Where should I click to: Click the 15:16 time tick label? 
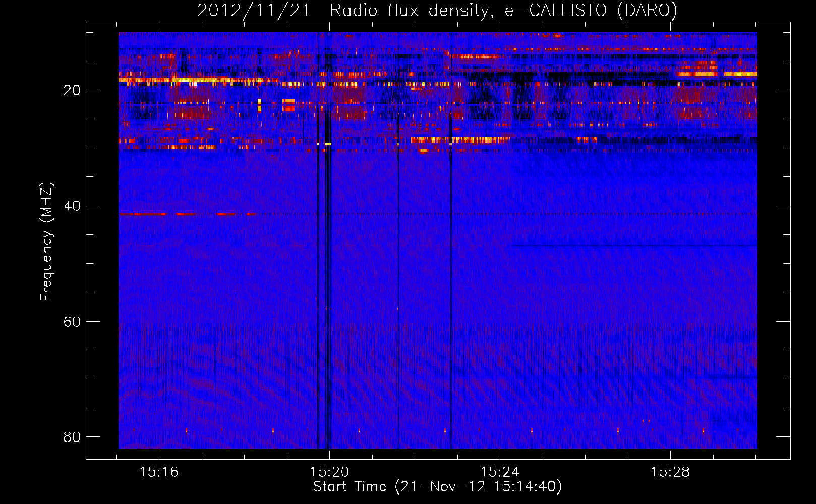click(x=159, y=472)
